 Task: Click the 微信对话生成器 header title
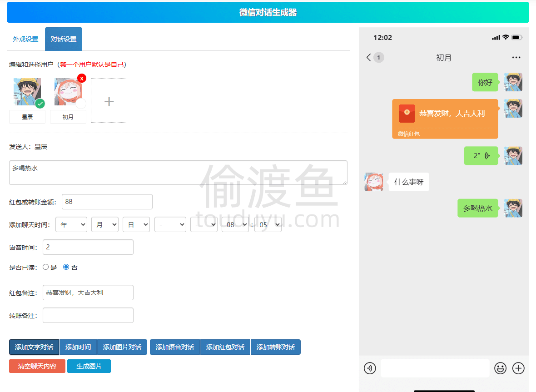268,12
